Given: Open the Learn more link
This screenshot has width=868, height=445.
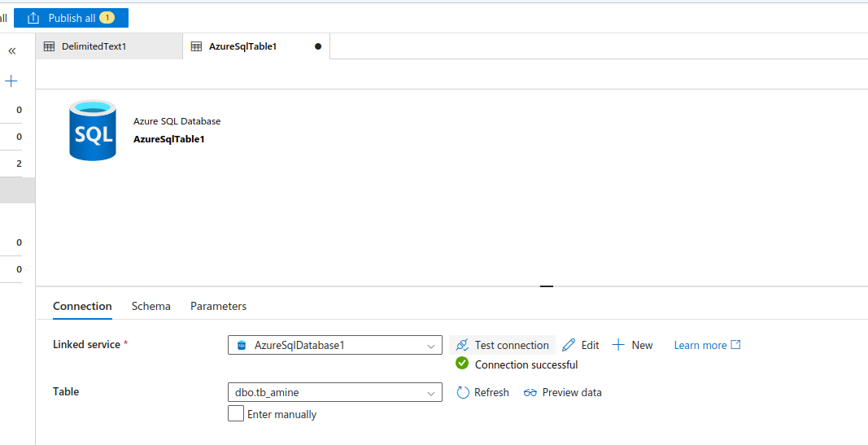Looking at the screenshot, I should click(x=707, y=345).
